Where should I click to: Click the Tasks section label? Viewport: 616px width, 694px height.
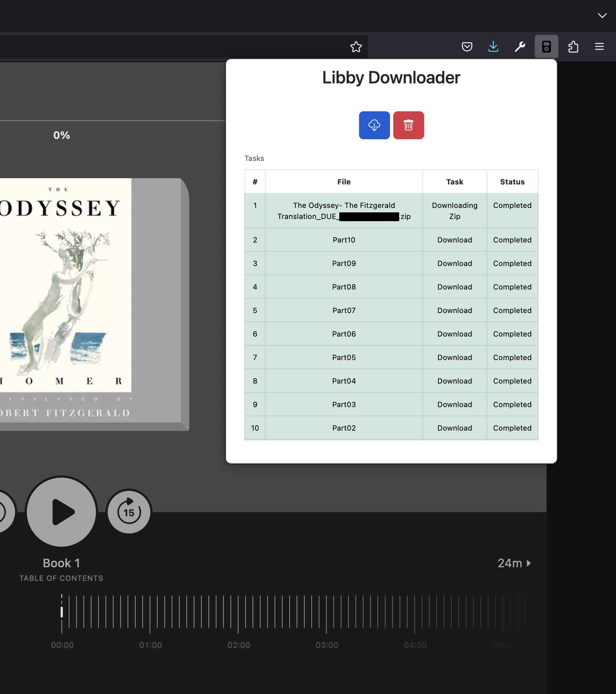254,158
